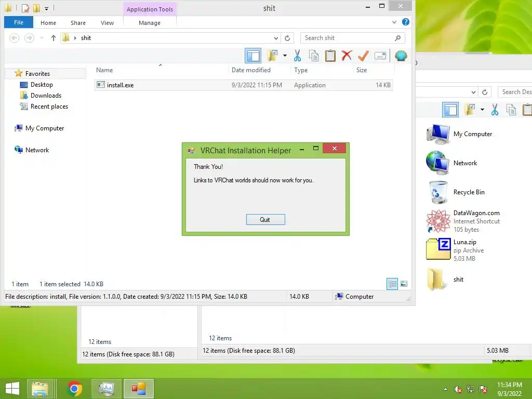
Task: Refresh the background Desktop window
Action: pyautogui.click(x=485, y=92)
